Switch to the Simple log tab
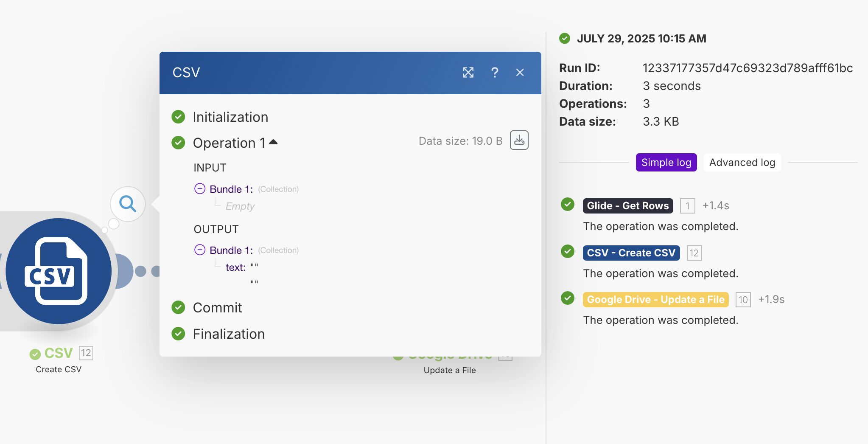Image resolution: width=868 pixels, height=444 pixels. click(x=666, y=163)
